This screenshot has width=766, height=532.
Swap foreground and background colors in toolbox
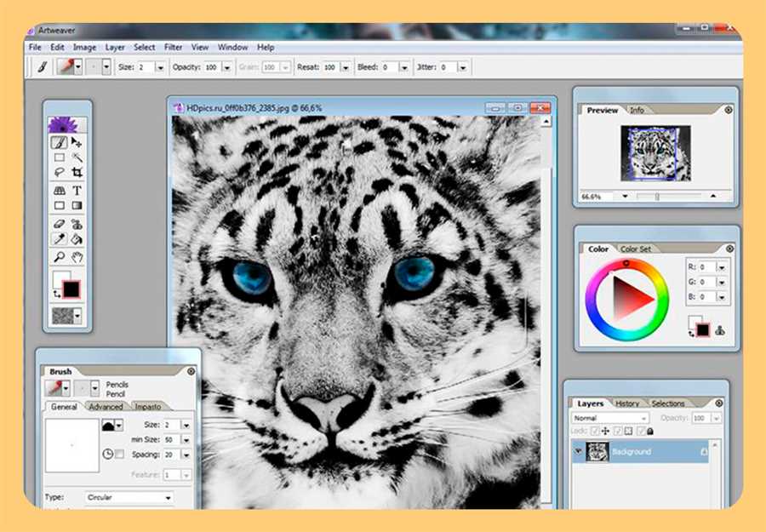click(57, 294)
